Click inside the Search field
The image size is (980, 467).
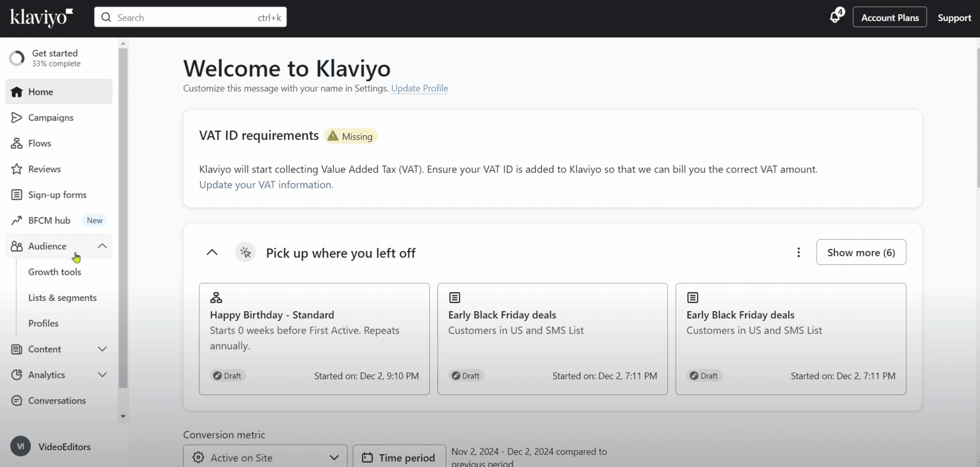[x=190, y=17]
